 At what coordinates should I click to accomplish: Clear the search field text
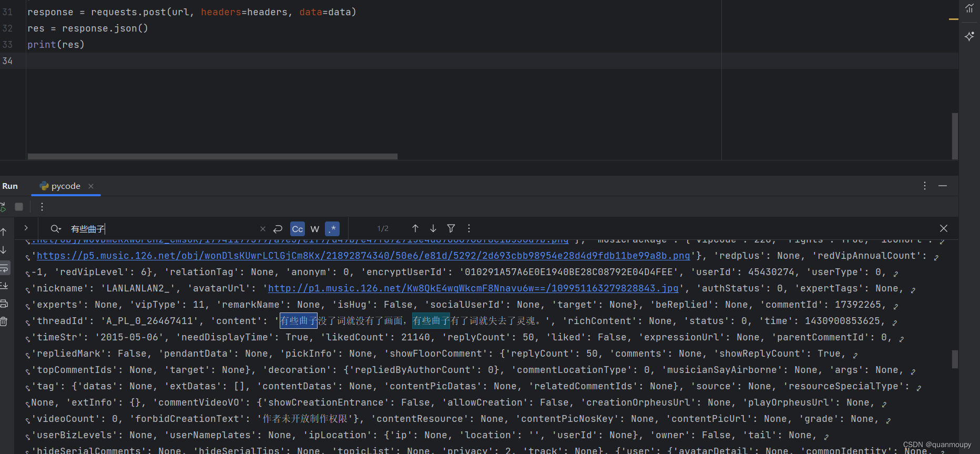(263, 229)
